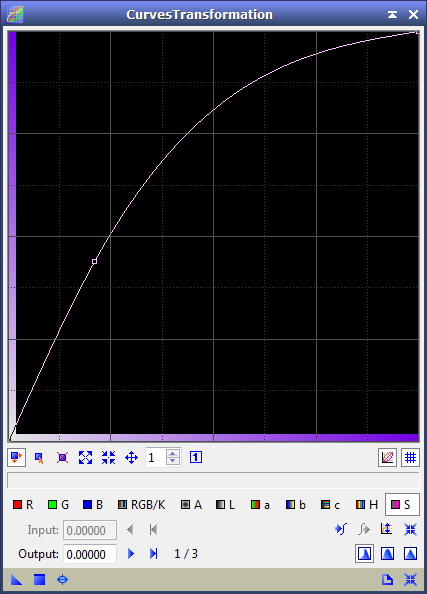Select the S saturation curve
This screenshot has height=594, width=427.
tap(402, 505)
